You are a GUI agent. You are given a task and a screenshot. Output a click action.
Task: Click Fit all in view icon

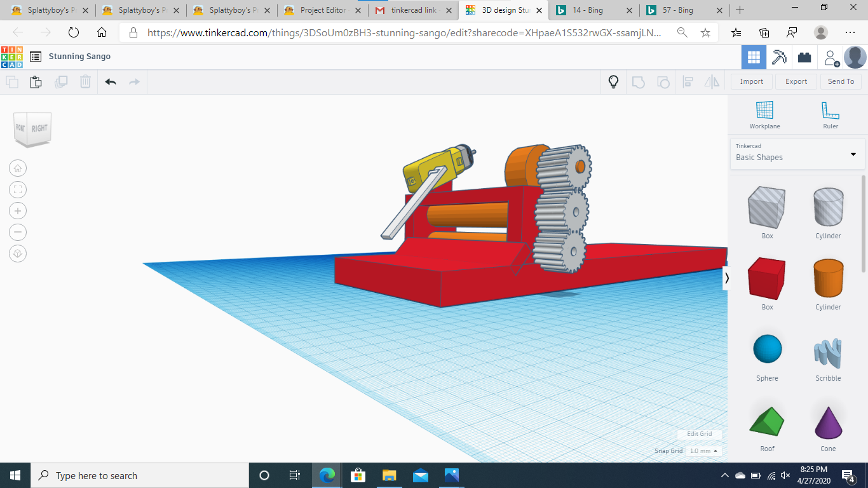point(18,189)
